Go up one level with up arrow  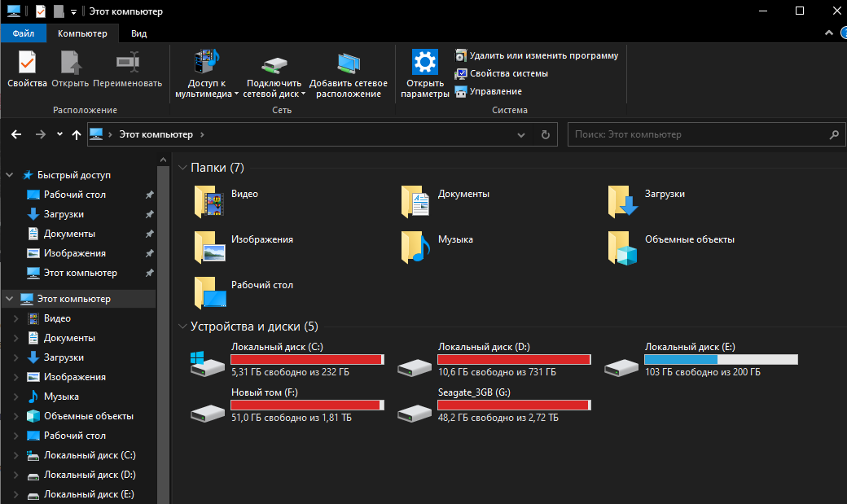click(77, 134)
